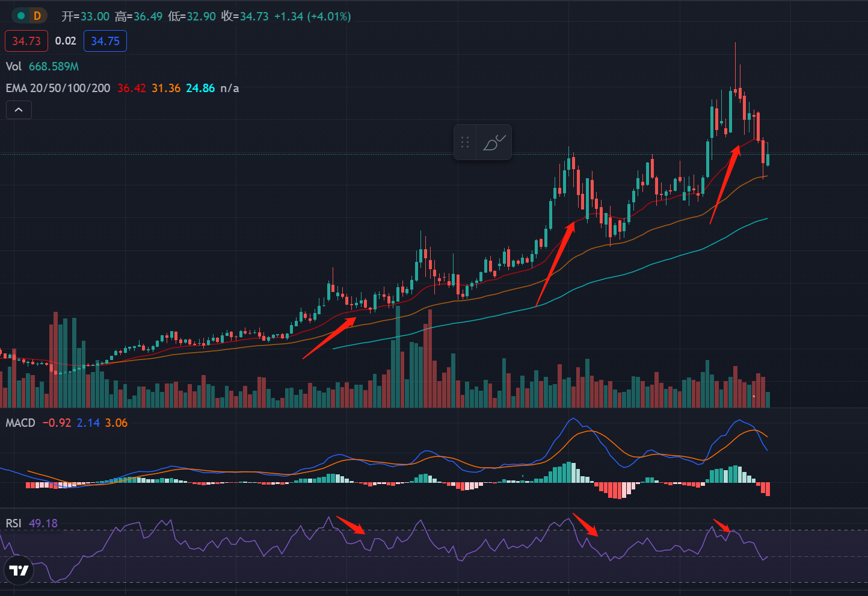868x596 pixels.
Task: Click the TradingView logo badge
Action: [19, 570]
